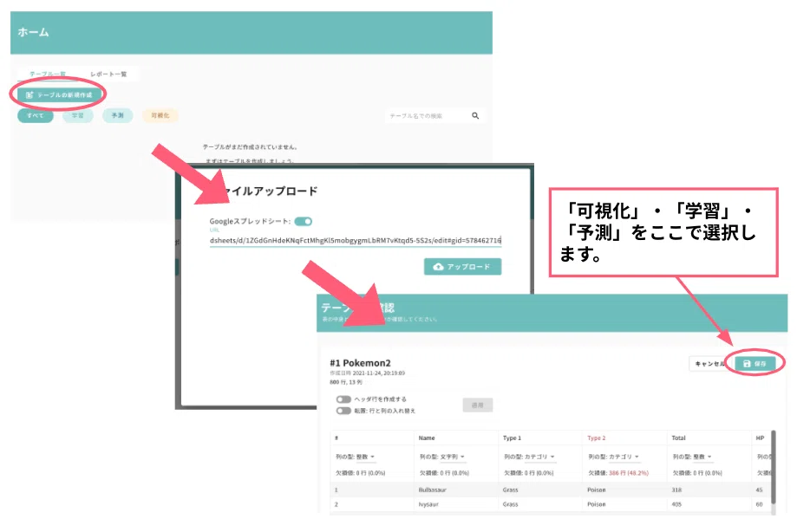Click the ホーム page title
The image size is (797, 532).
pos(33,32)
